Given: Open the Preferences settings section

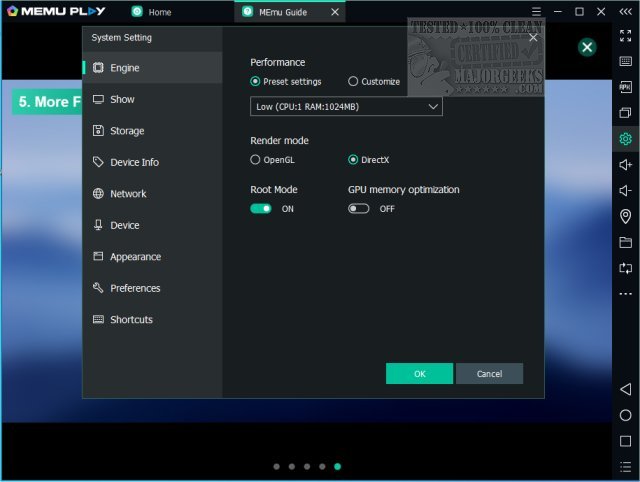Looking at the screenshot, I should click(x=153, y=288).
